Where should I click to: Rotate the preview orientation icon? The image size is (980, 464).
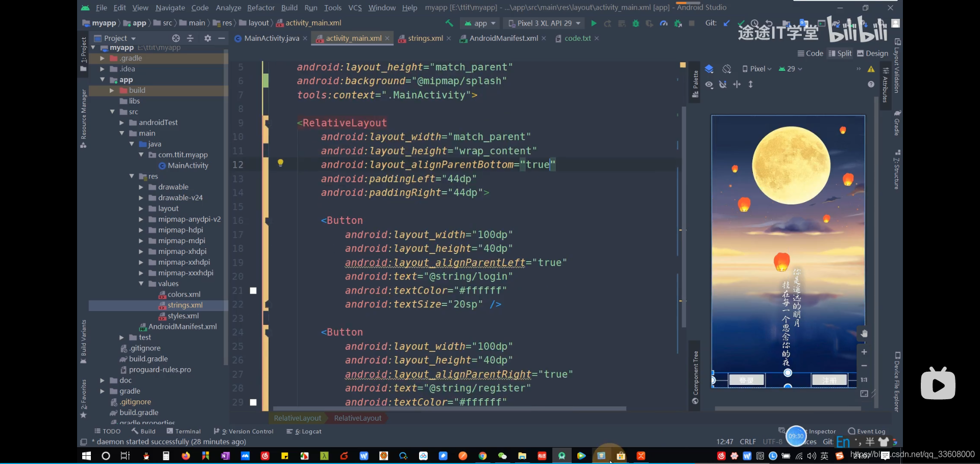727,69
